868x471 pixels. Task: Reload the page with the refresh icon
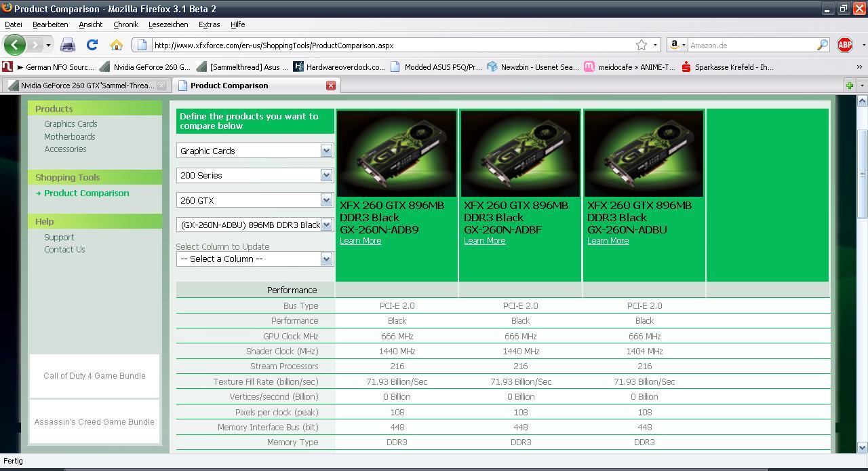click(92, 45)
